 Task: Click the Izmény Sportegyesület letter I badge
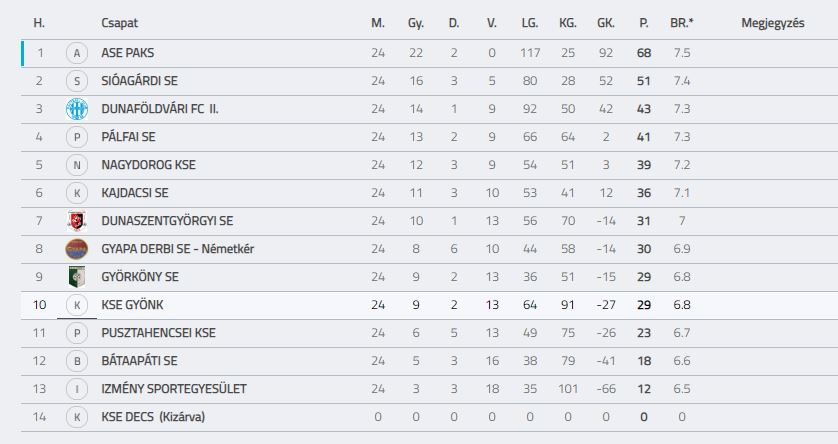tap(77, 389)
